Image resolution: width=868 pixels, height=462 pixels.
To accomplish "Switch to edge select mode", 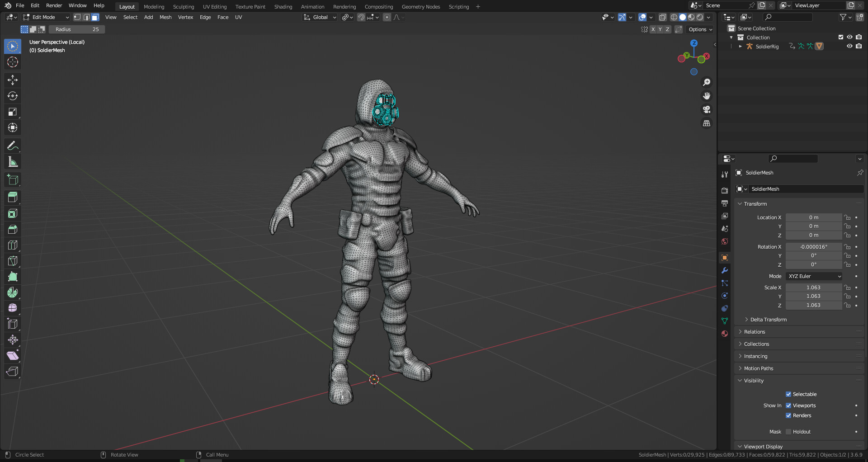I will 86,17.
